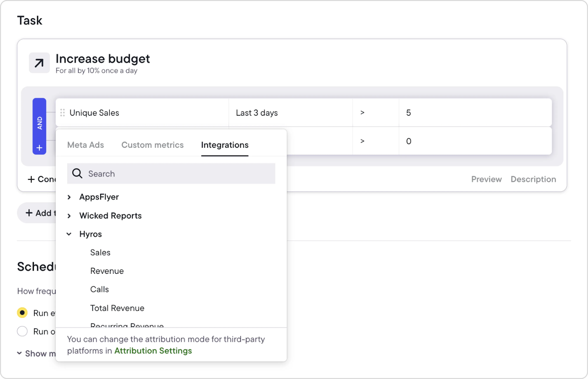
Task: Toggle the AND condition operator label
Action: pos(39,123)
